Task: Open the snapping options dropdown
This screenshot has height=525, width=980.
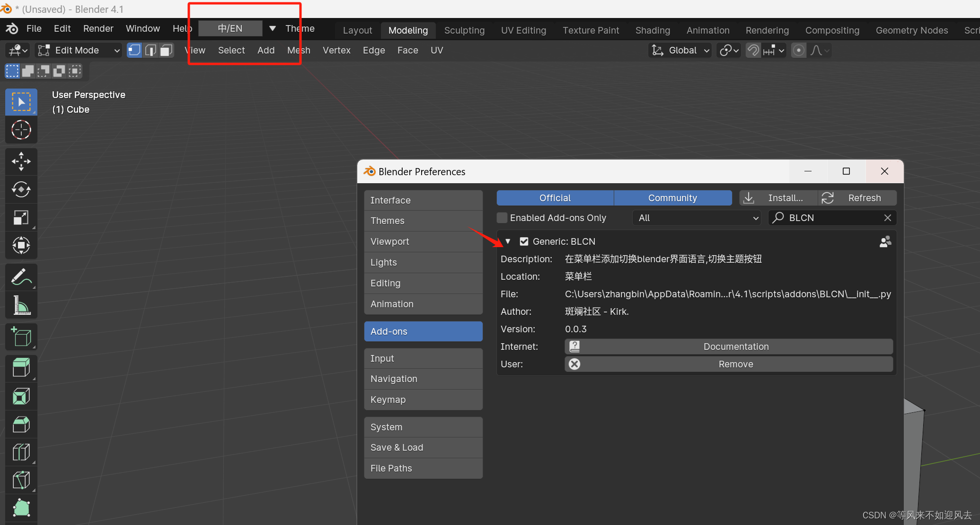Action: click(x=774, y=50)
